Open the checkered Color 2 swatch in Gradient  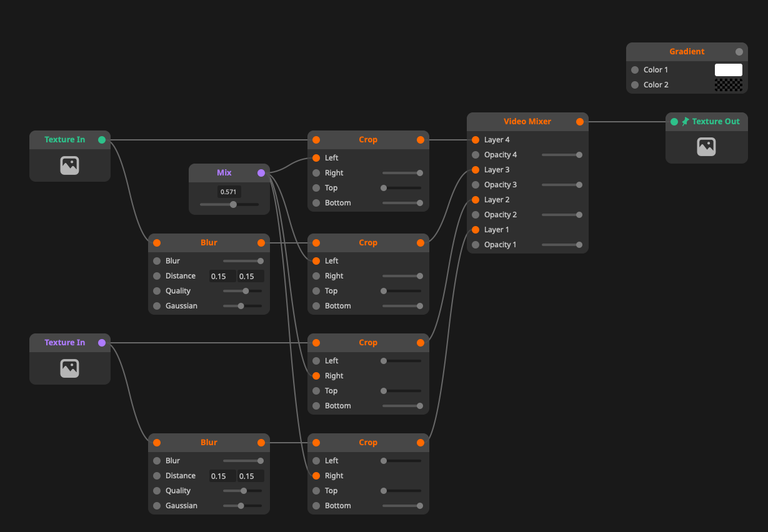click(728, 85)
